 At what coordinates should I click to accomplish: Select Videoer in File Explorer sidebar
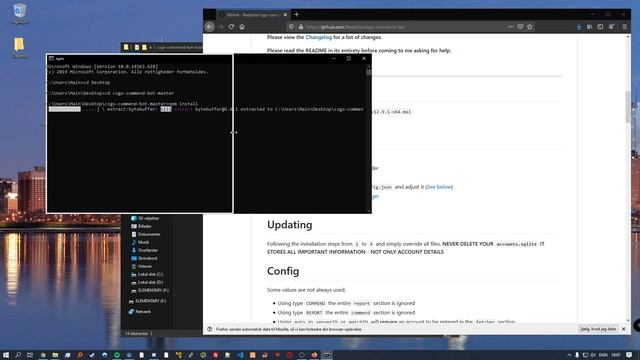[141, 266]
